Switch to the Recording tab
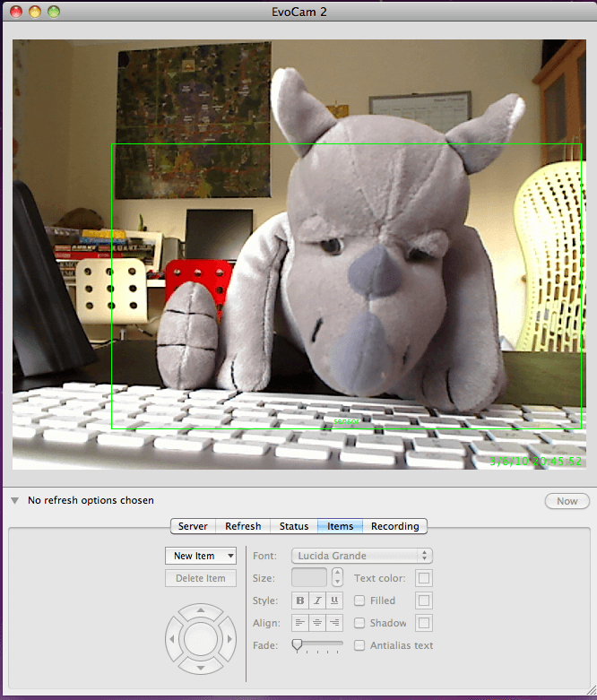 394,526
